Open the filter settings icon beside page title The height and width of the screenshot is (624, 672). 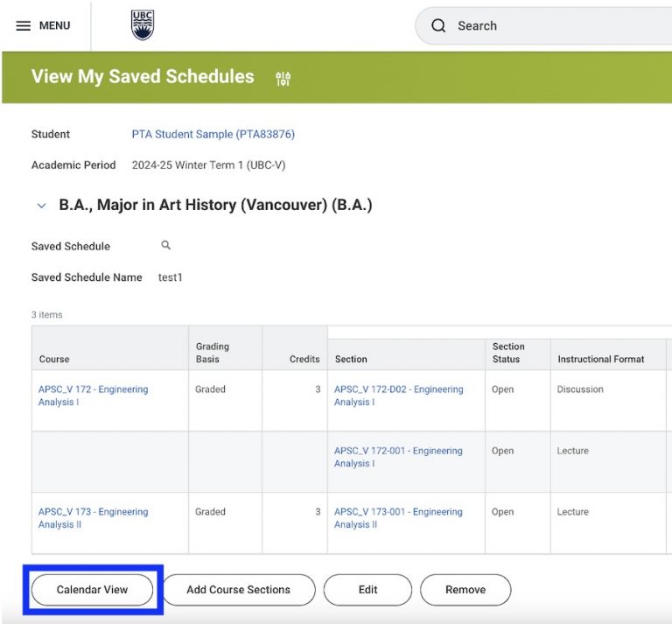click(x=283, y=80)
